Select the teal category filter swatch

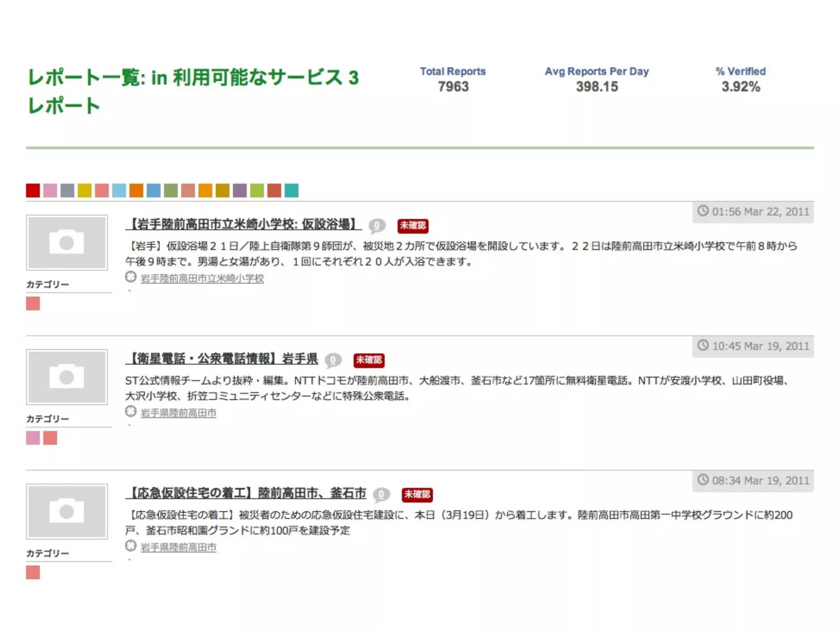(291, 190)
